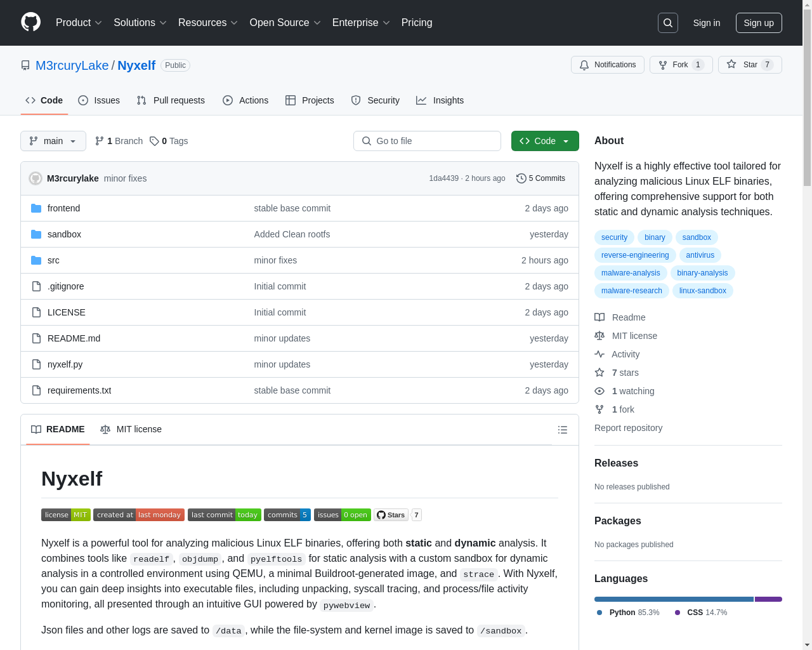Click the linux-sandbox topic tag
Screen dimensions: 812x650
coord(702,291)
